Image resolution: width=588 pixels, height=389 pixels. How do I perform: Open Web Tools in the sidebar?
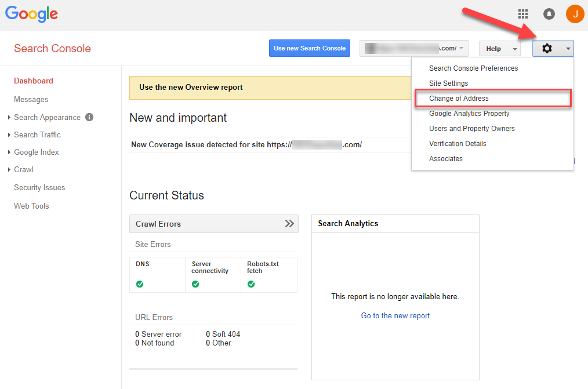click(x=31, y=206)
